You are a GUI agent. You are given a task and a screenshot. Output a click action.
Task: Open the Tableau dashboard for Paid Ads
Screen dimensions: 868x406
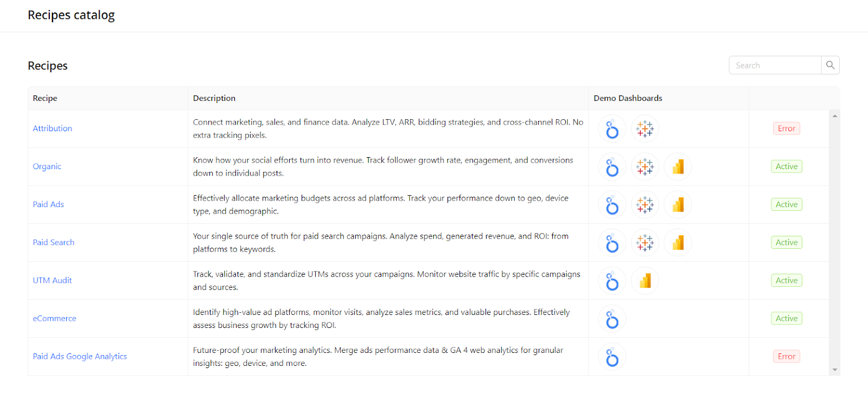(644, 205)
